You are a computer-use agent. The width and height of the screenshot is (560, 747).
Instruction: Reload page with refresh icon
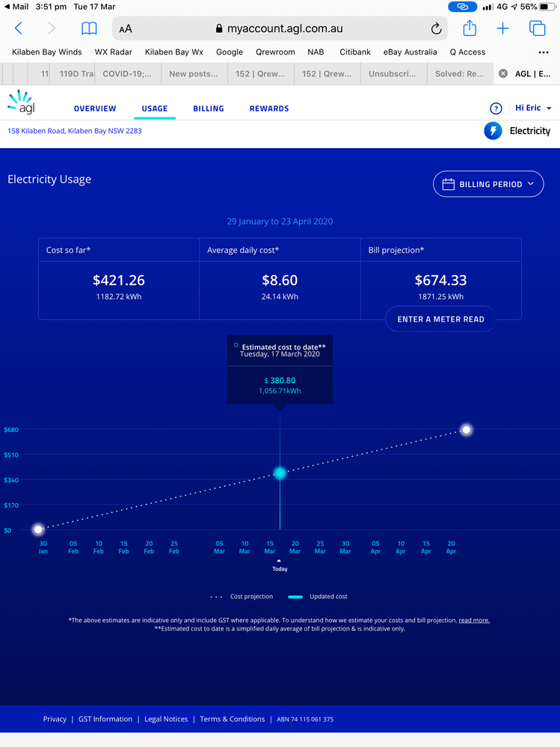point(436,28)
